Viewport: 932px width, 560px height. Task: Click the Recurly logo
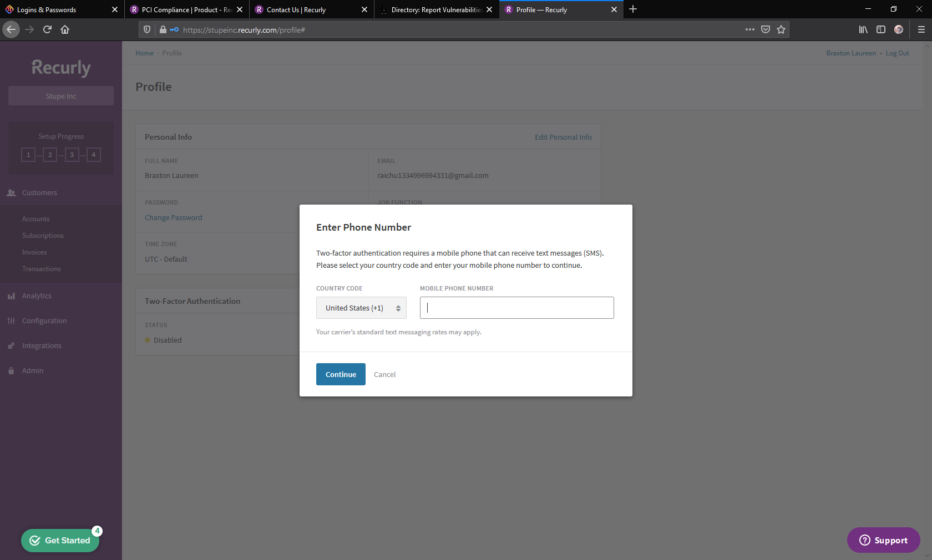61,68
